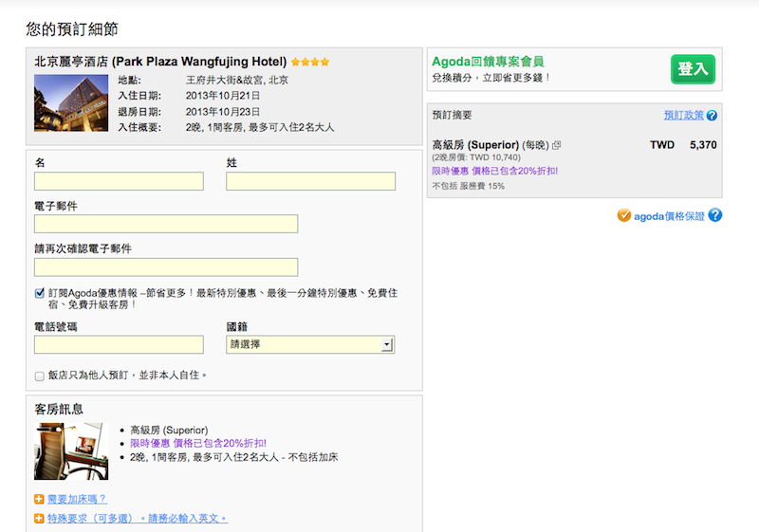759x532 pixels.
Task: Focus the 名 first name field
Action: 119,181
